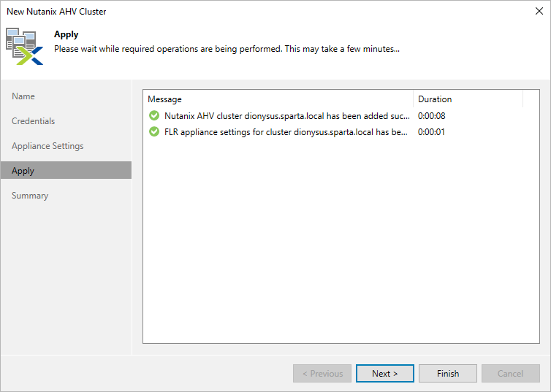Click green check icon for FLR appliance row

[x=154, y=131]
